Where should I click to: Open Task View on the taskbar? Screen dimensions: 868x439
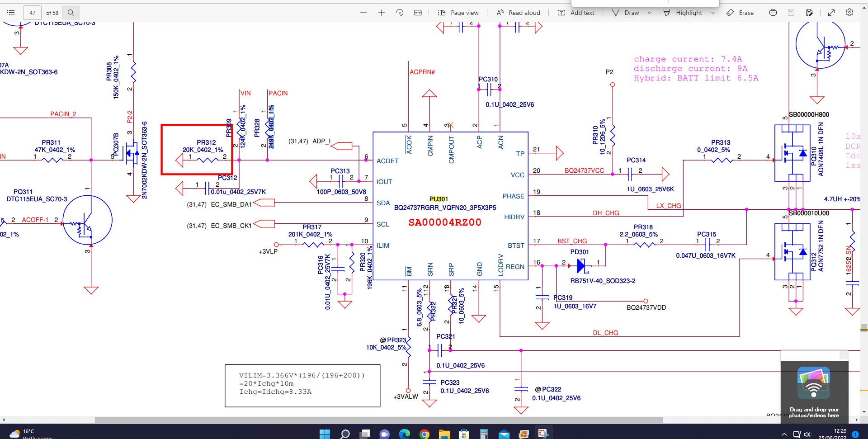point(365,434)
